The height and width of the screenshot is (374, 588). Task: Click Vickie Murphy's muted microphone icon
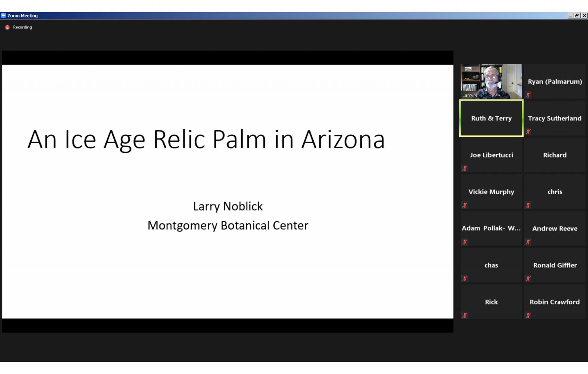pyautogui.click(x=465, y=205)
